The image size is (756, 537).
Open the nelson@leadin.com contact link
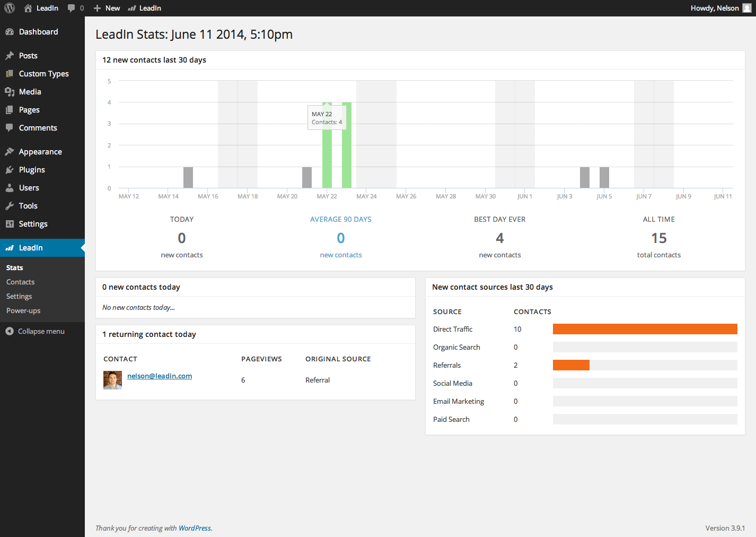pyautogui.click(x=160, y=376)
